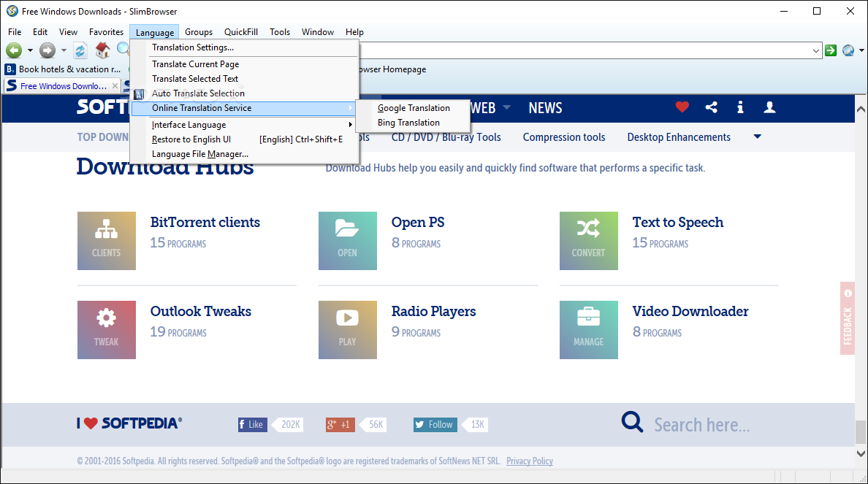Click the SlimBrowser logo in title bar
The width and height of the screenshot is (868, 484).
pyautogui.click(x=12, y=11)
